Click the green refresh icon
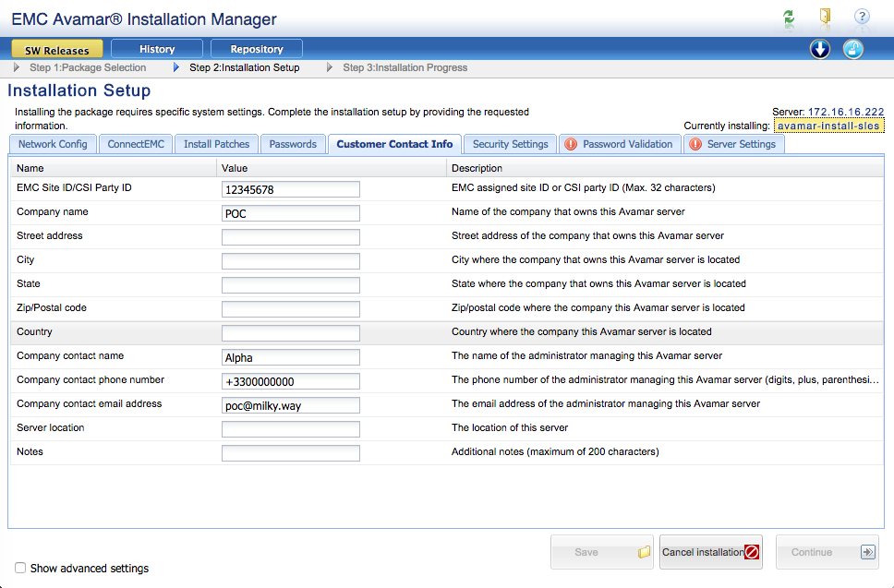The width and height of the screenshot is (894, 588). coord(788,17)
